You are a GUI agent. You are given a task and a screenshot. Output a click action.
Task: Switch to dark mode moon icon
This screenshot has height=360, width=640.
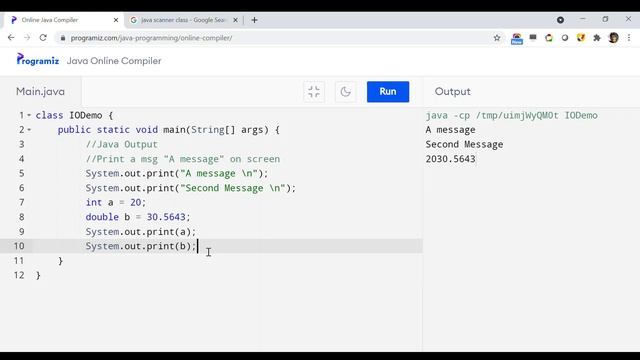tap(345, 91)
